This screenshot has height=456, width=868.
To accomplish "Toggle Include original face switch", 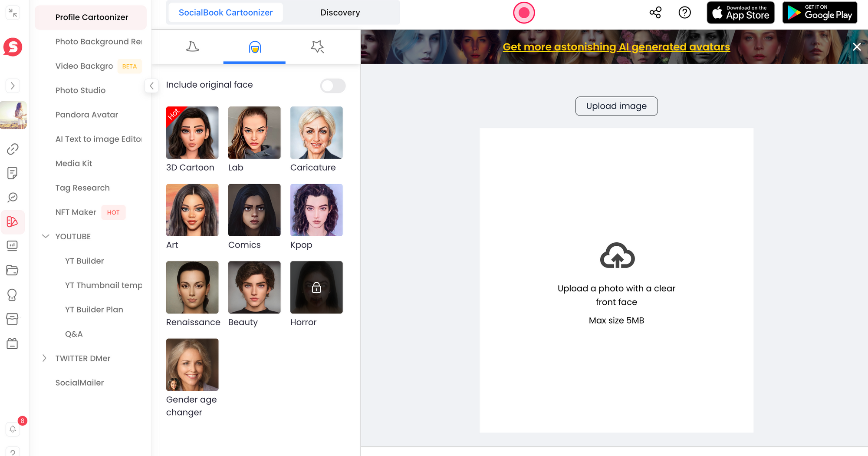I will coord(333,86).
